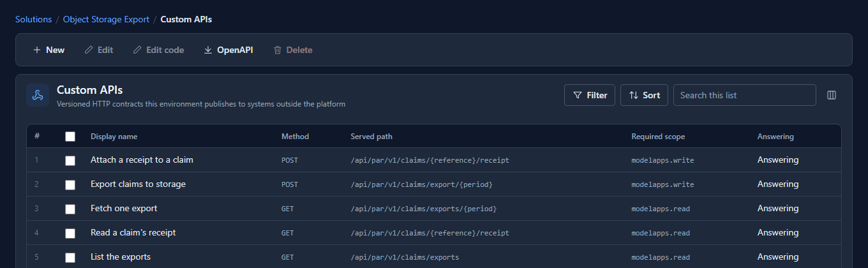Click path /api/par/v1/claims/exports

[x=405, y=257]
